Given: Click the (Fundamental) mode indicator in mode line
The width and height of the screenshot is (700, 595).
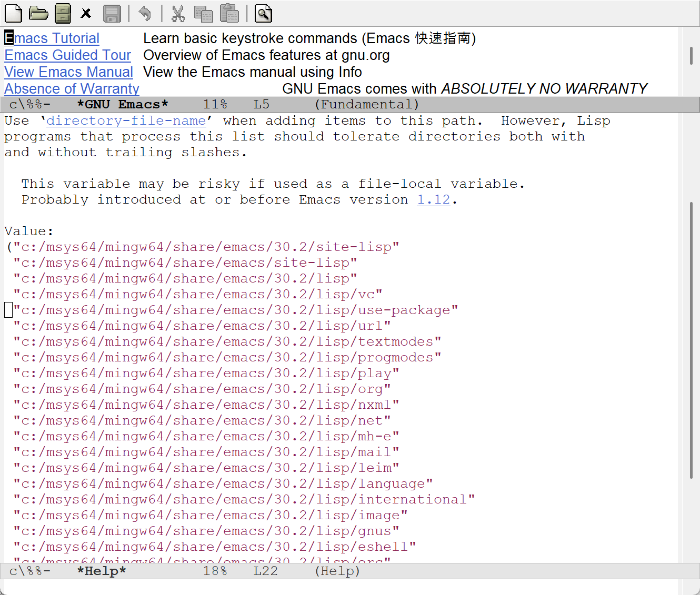Looking at the screenshot, I should coord(367,104).
